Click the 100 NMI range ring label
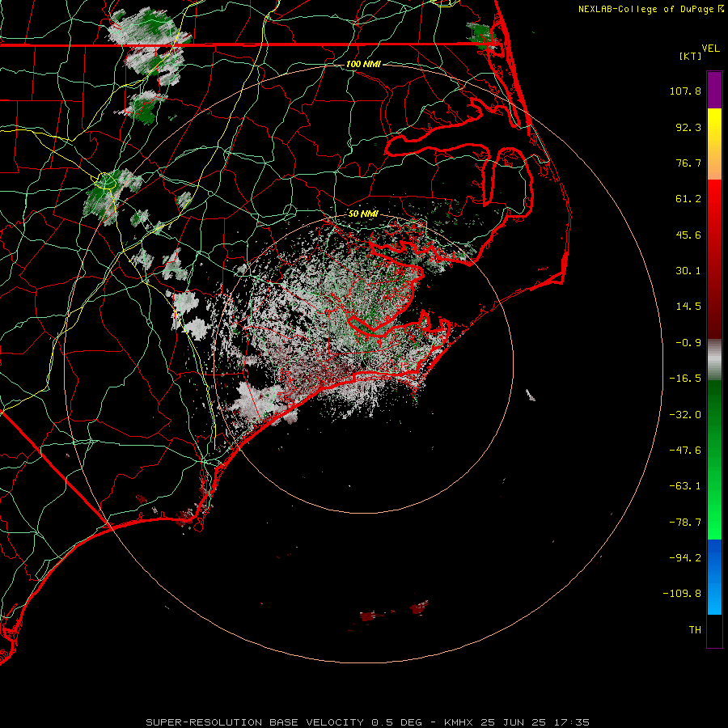The width and height of the screenshot is (728, 728). (363, 64)
